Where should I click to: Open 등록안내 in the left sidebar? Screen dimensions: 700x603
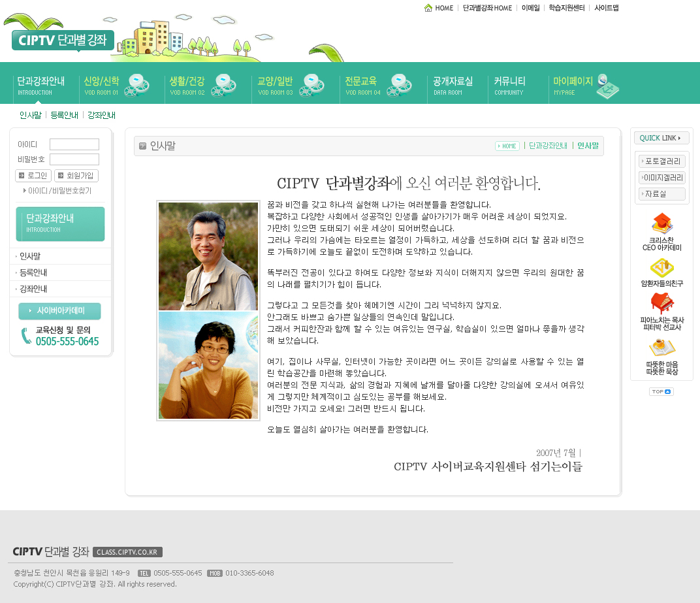coord(33,272)
